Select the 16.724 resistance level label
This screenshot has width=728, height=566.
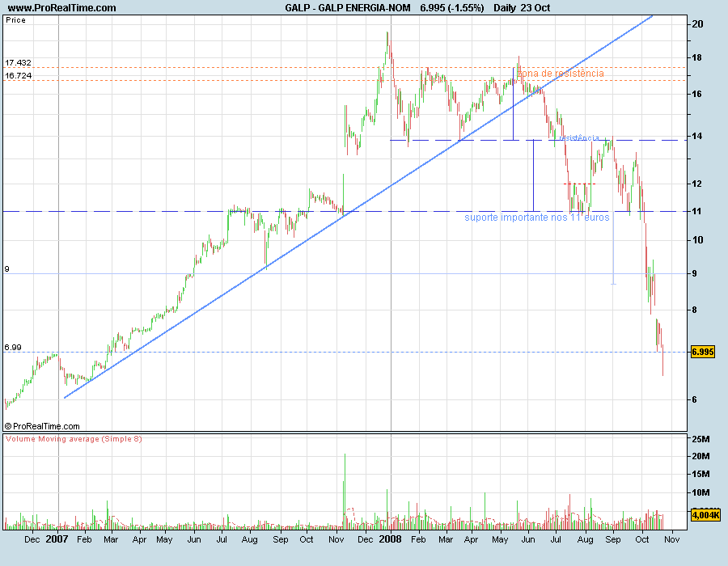[x=18, y=76]
